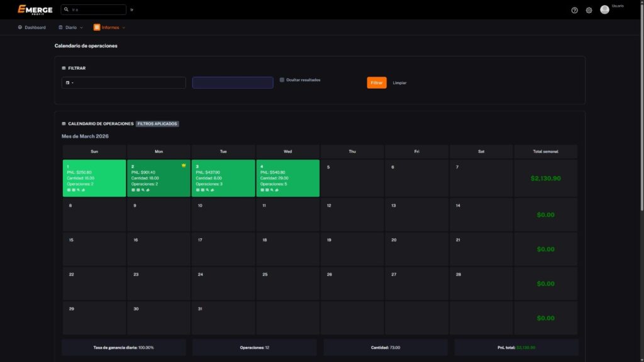Click the first grid icon in March 3 cell
644x362 pixels.
click(x=197, y=189)
